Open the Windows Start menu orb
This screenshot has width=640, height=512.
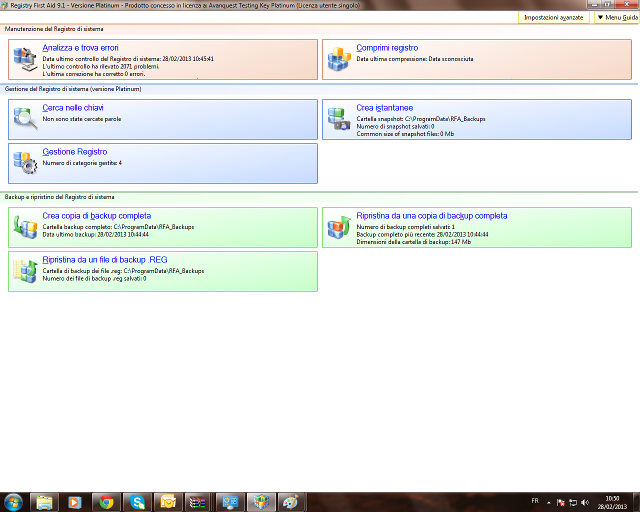[13, 502]
